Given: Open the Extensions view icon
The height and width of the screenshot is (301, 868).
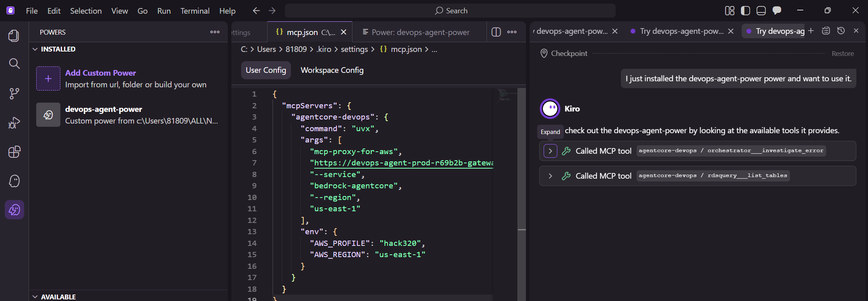Looking at the screenshot, I should point(14,152).
